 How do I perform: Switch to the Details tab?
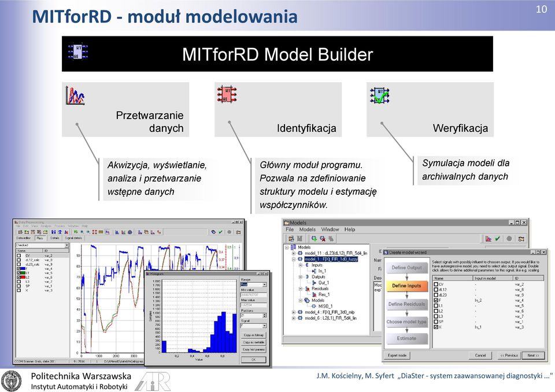[x=54, y=238]
